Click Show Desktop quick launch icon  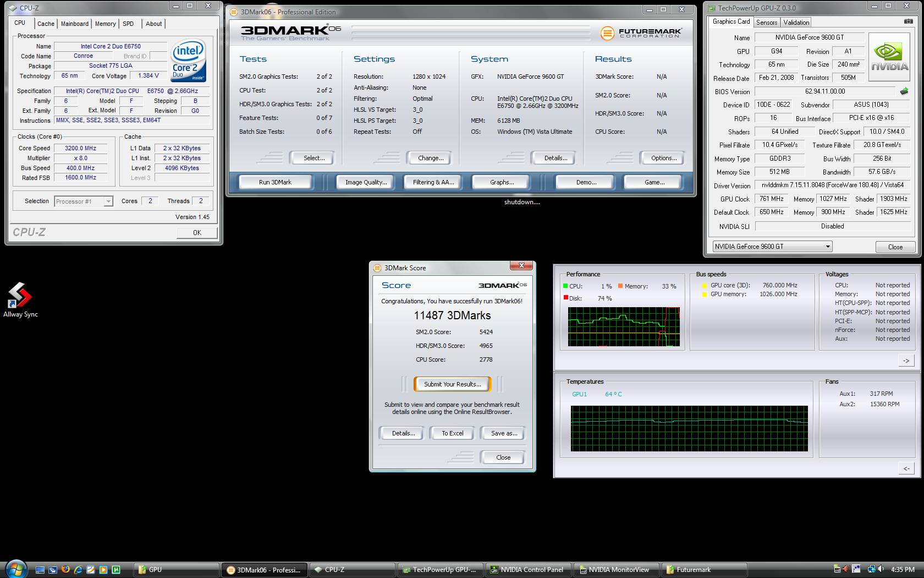(x=40, y=570)
